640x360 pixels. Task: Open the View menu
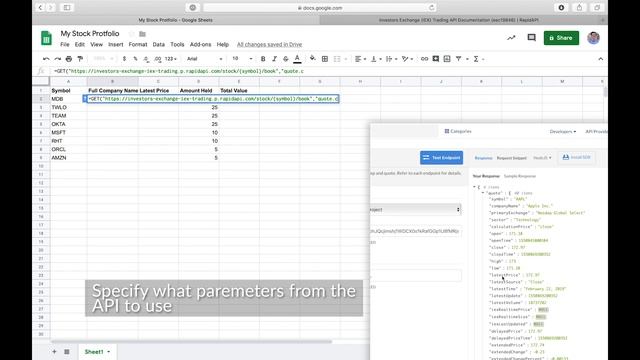[96, 44]
